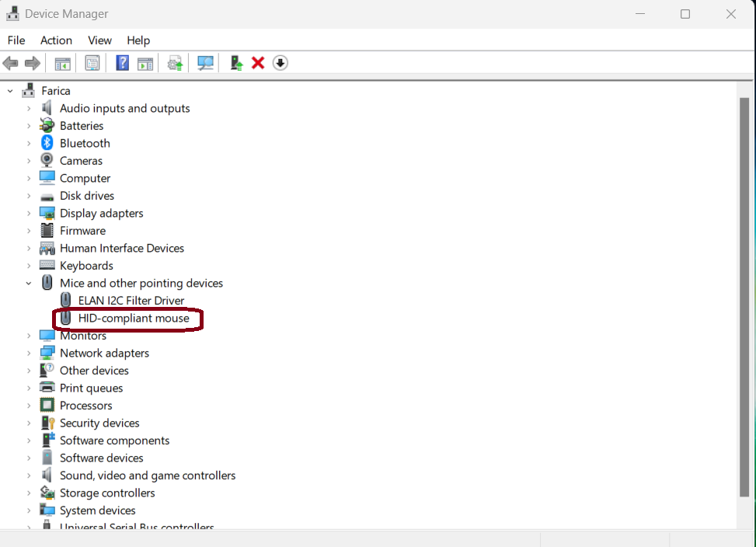Expand the Display adapters node

[x=29, y=214]
